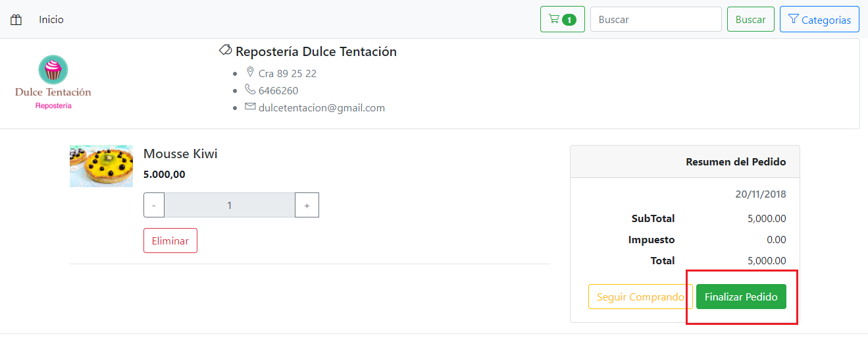Click Finalizar Pedido to complete order
Viewport: 868px width, 344px height.
pos(741,297)
